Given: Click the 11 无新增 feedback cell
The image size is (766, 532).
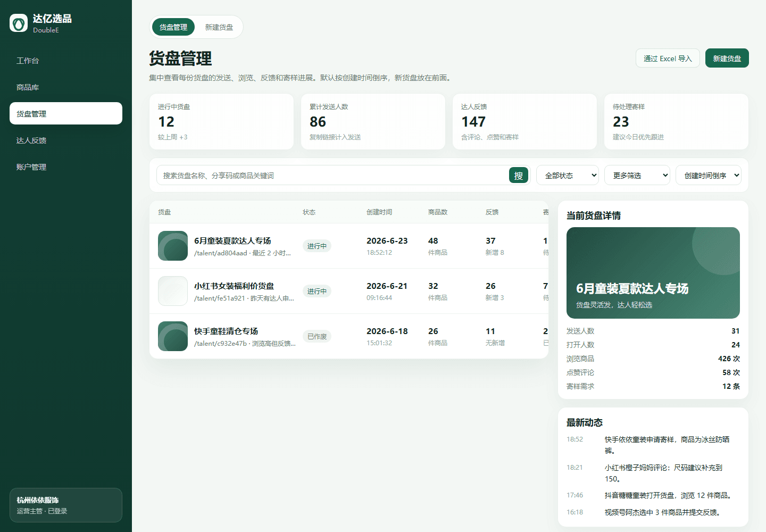Looking at the screenshot, I should tap(495, 336).
